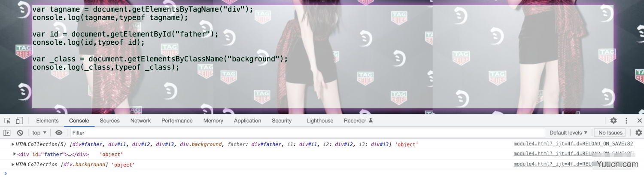Click 'getElementsByClassName' code line in page
Screen dimensions: 644x177
point(160,59)
